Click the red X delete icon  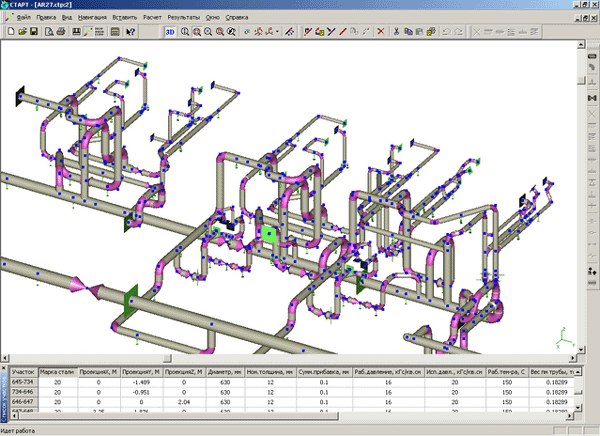[x=381, y=32]
